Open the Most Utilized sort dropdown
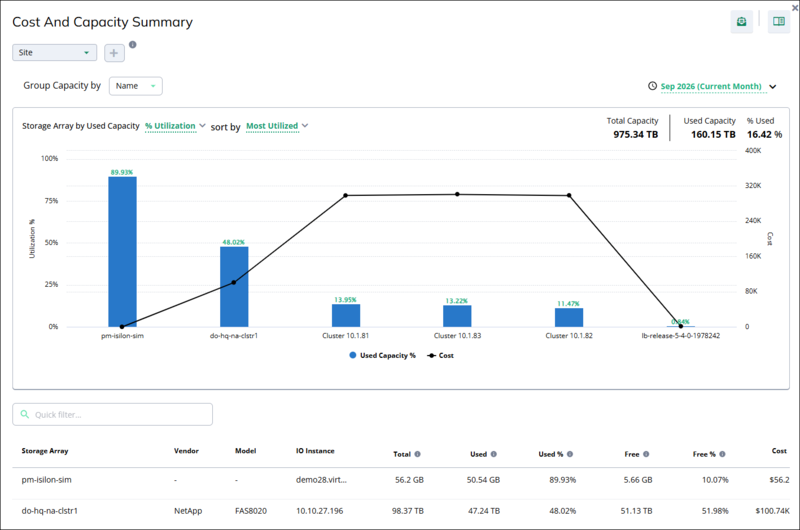Viewport: 800px width, 530px height. 277,125
